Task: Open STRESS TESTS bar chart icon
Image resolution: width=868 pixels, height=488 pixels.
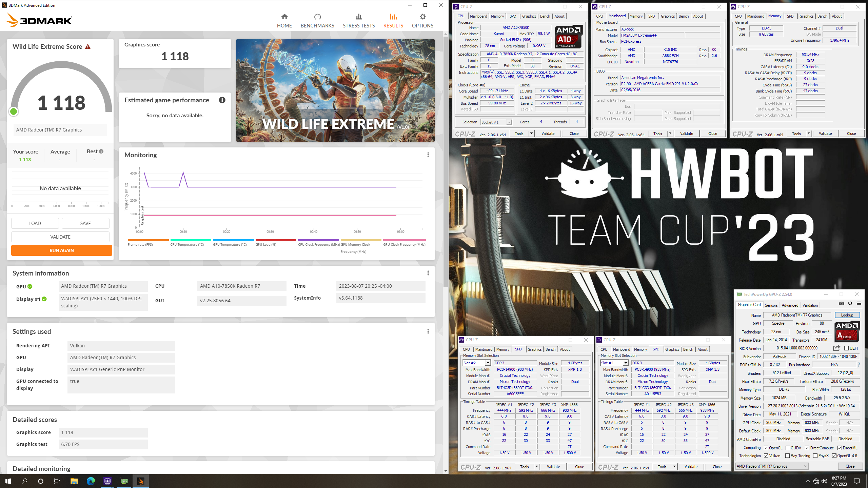Action: 359,17
